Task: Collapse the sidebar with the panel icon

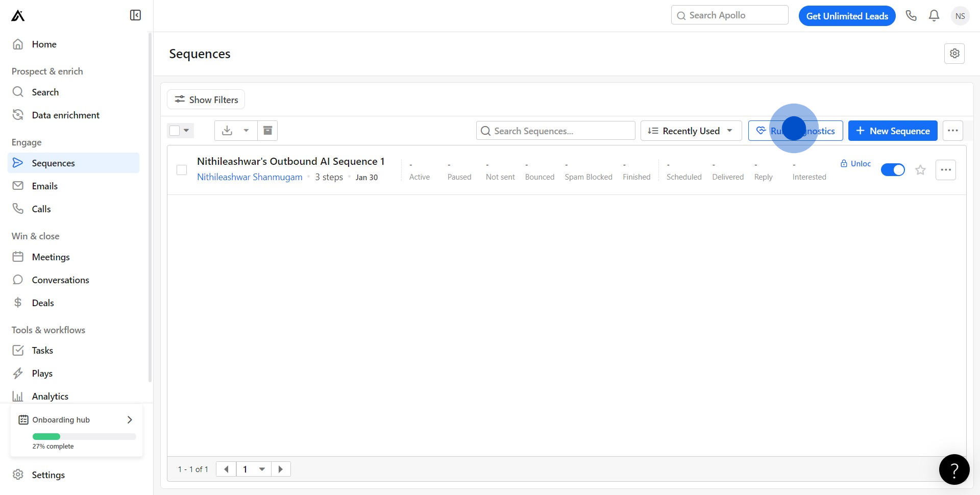Action: (135, 15)
